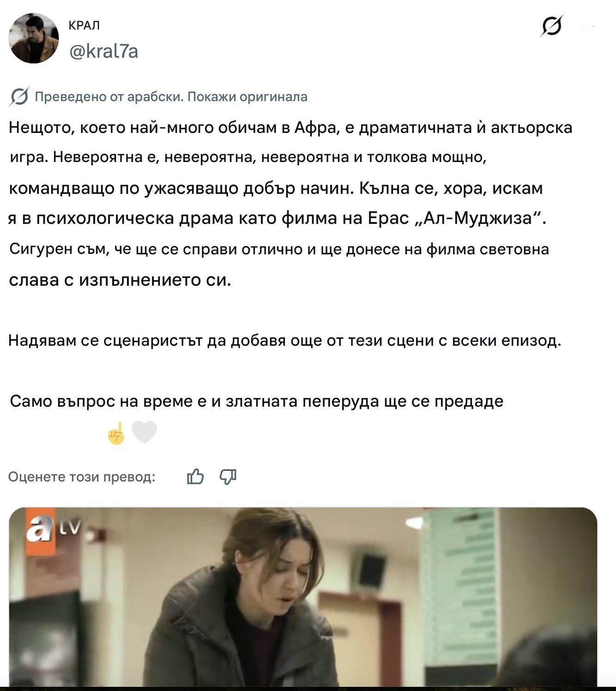
Task: Click the text line mentioning „Ал-Муджиза“
Action: click(277, 218)
